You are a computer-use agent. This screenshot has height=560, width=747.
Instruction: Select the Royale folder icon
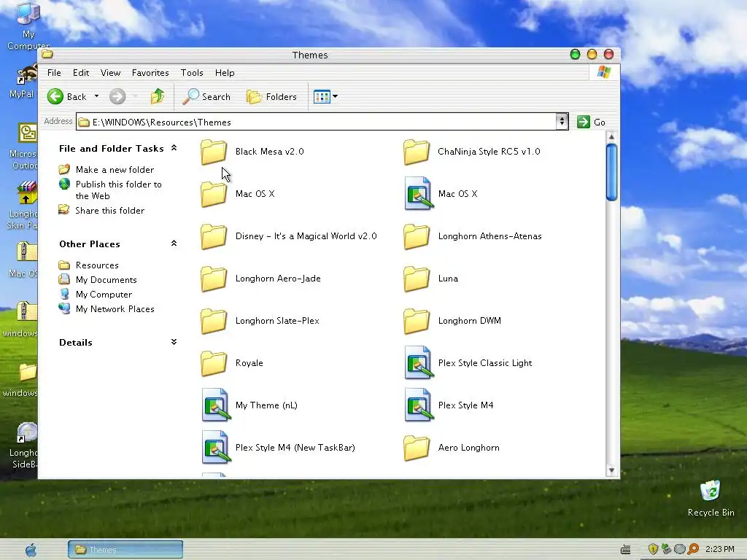pyautogui.click(x=214, y=364)
